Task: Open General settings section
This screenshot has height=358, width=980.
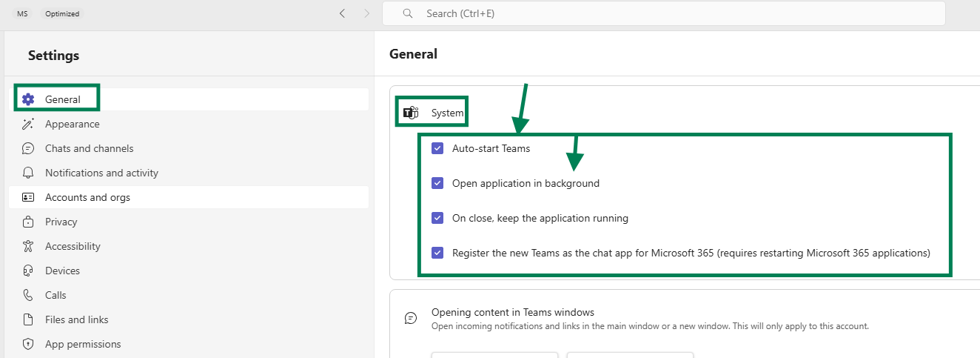Action: tap(189, 99)
